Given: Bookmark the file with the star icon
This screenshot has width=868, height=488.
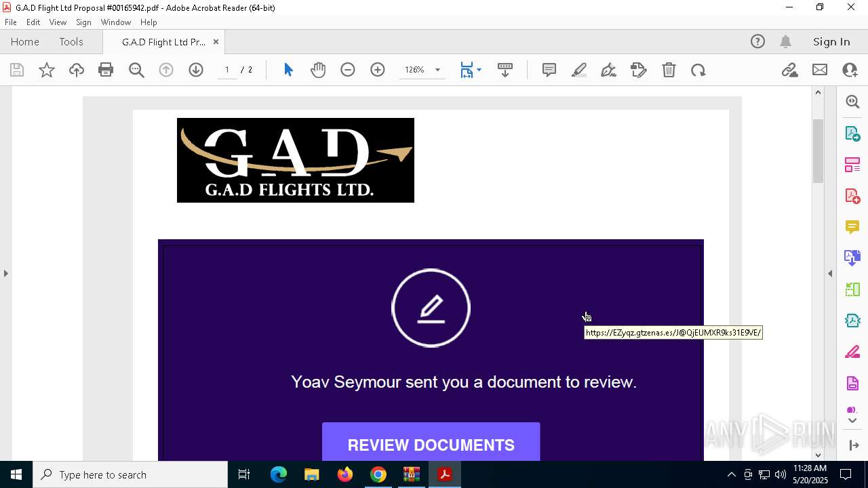Looking at the screenshot, I should (47, 70).
